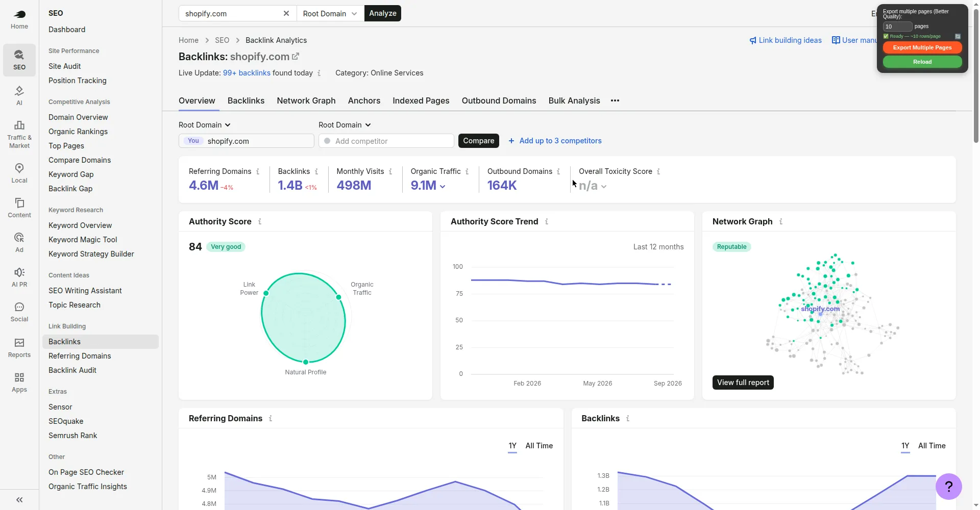Expand Root Domain selector above shopify.com field

click(x=205, y=125)
